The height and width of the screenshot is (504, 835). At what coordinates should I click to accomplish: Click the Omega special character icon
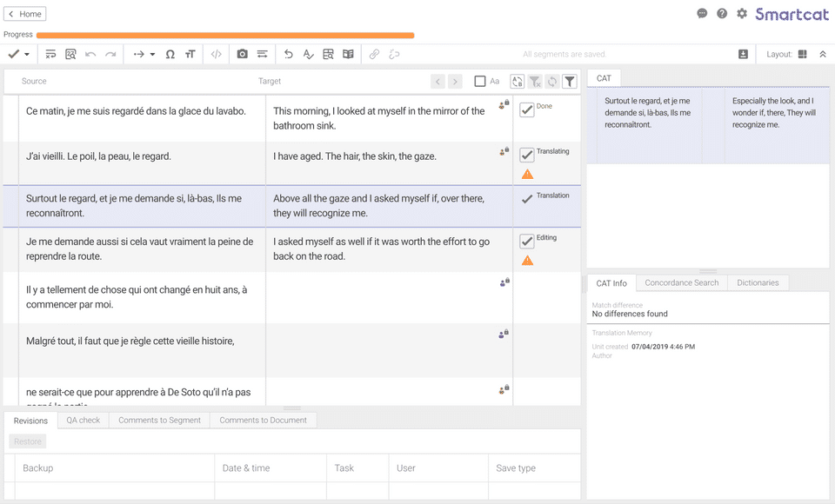(170, 54)
